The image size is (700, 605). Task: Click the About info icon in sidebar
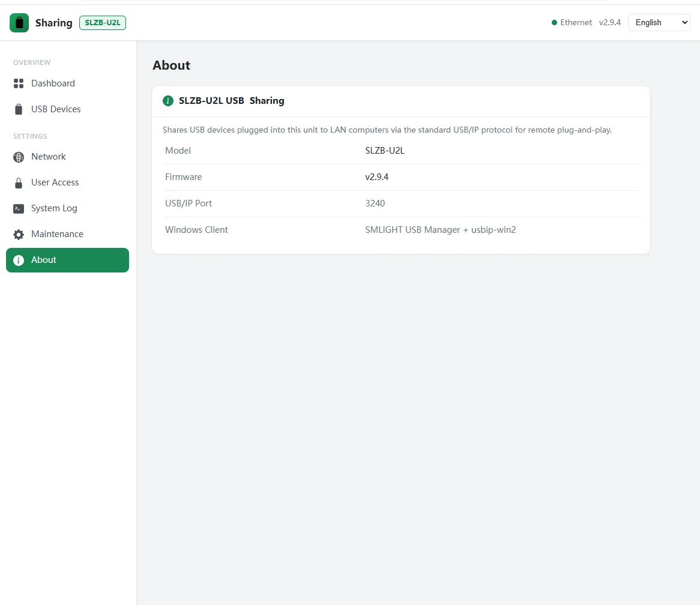pos(19,260)
